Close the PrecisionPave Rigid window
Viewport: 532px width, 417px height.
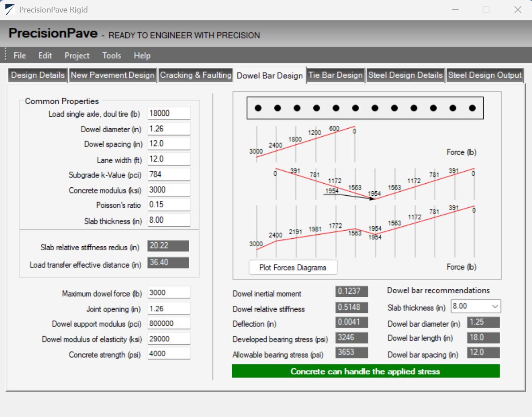click(x=518, y=9)
